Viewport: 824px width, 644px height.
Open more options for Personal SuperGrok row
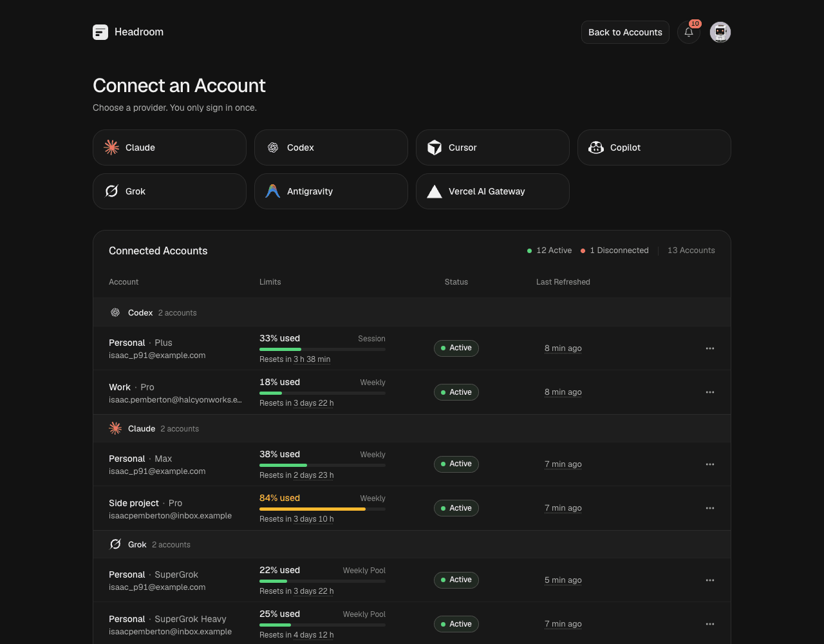point(710,580)
